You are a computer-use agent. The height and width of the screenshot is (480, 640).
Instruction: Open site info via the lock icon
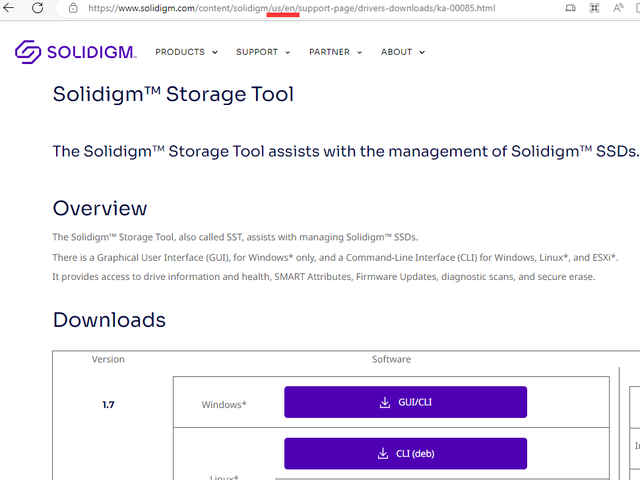point(73,8)
